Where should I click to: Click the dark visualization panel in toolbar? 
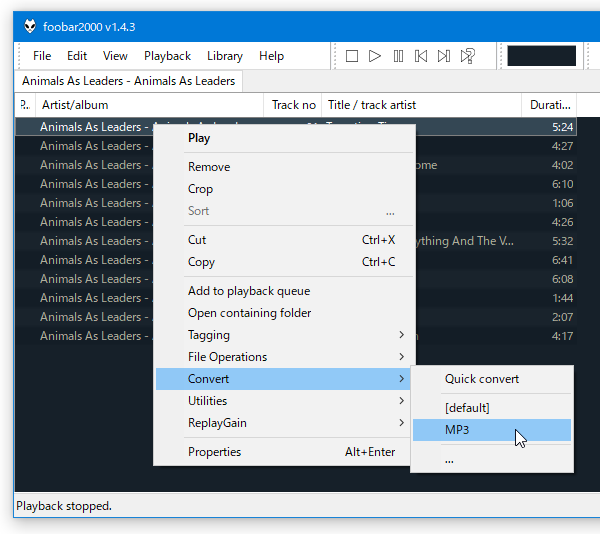(x=541, y=56)
